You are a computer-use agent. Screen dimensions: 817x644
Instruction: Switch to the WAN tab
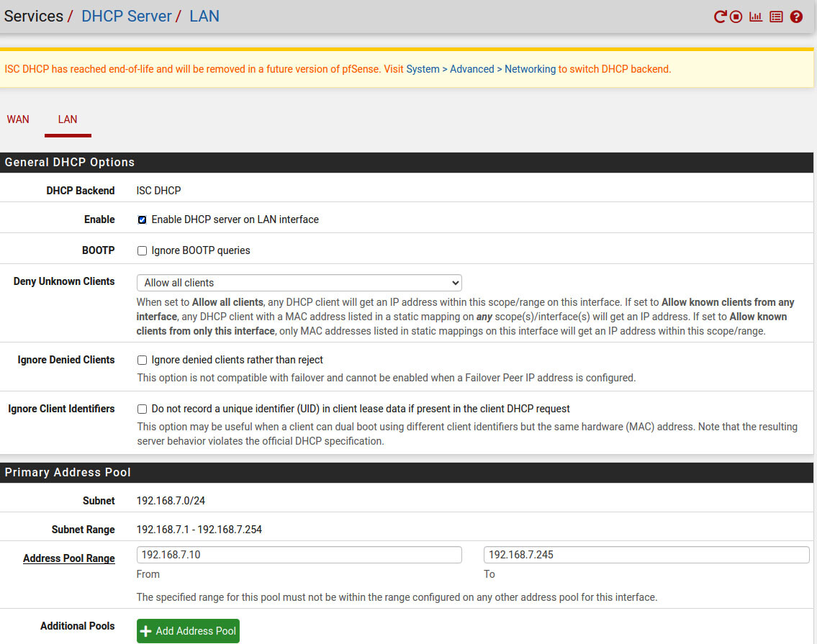(18, 119)
